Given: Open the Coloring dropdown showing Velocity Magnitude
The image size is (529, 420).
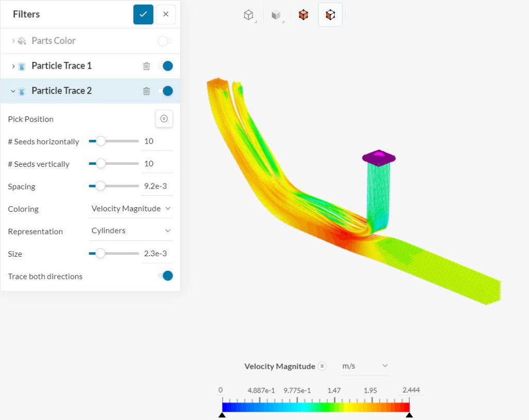Looking at the screenshot, I should click(x=131, y=209).
